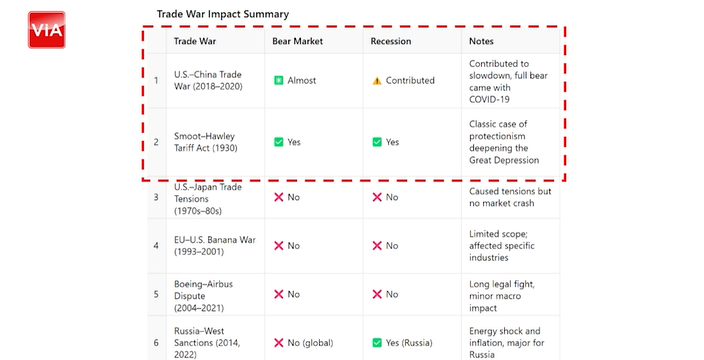Screen dimensions: 704x360
Task: Click the green check under Bear Market for Smoot-Hawley
Action: coord(279,142)
